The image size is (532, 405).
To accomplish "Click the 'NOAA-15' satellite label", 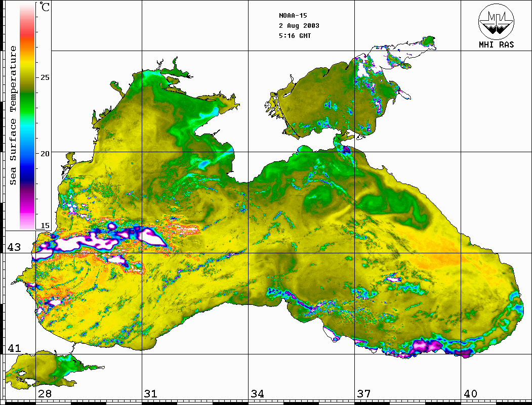I will pos(293,16).
